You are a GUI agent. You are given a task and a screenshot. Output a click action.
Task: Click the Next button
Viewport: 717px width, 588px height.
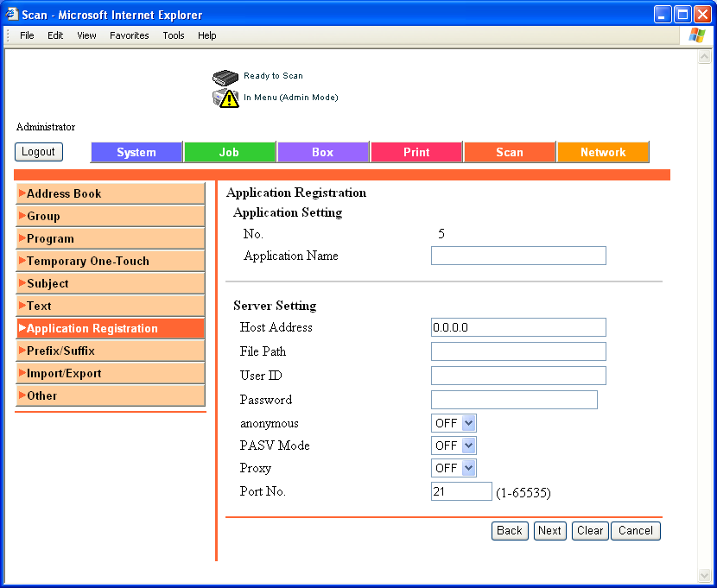pyautogui.click(x=549, y=531)
